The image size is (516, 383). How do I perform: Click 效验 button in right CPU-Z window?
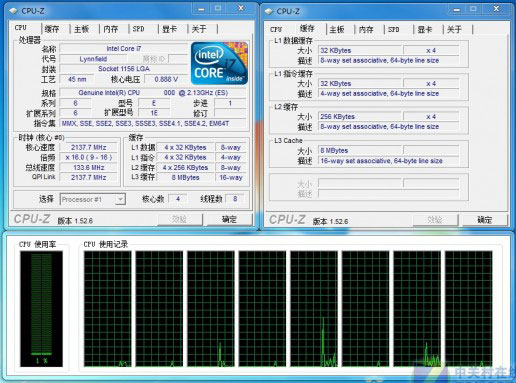click(x=435, y=220)
